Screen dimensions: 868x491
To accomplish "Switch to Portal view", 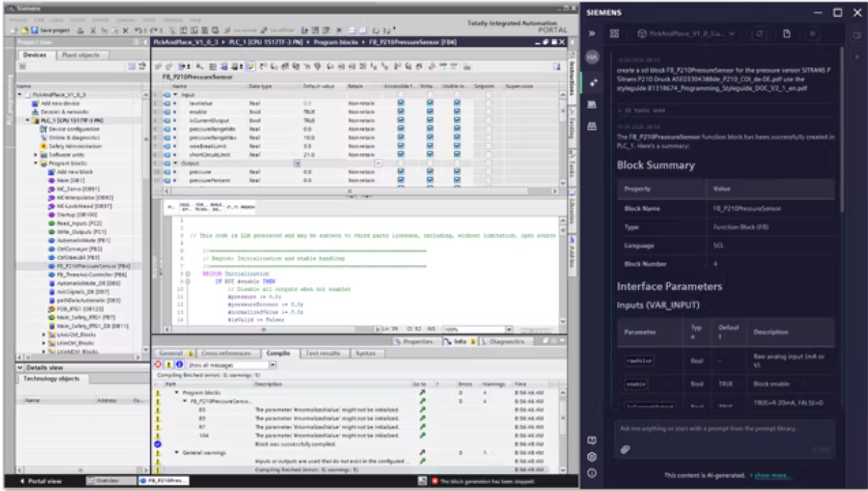I will (41, 481).
